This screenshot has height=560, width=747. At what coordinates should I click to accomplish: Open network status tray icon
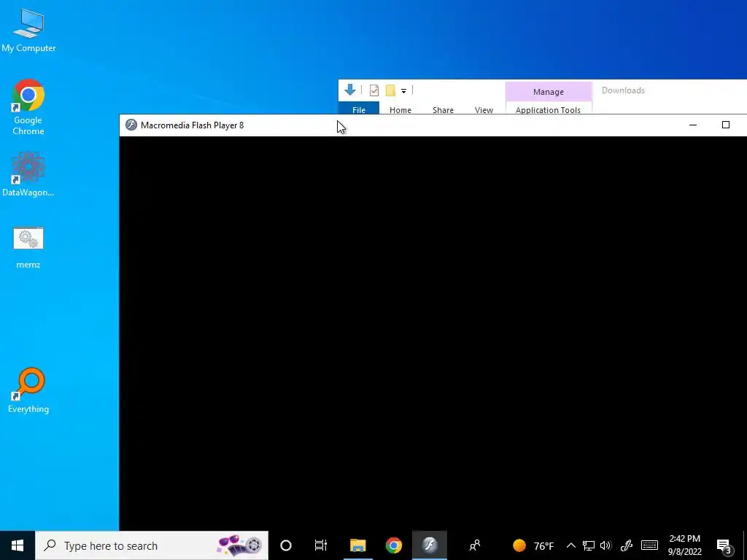(x=589, y=545)
